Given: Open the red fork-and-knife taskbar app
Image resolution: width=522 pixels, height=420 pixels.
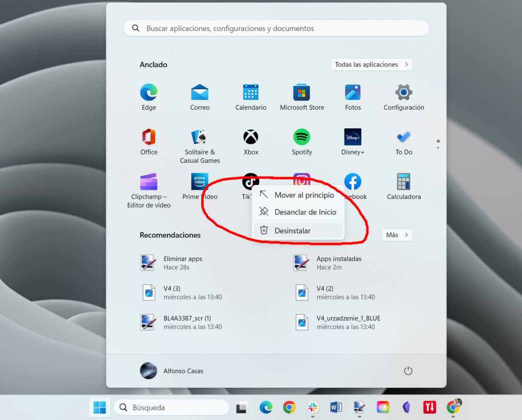Looking at the screenshot, I should tap(429, 407).
